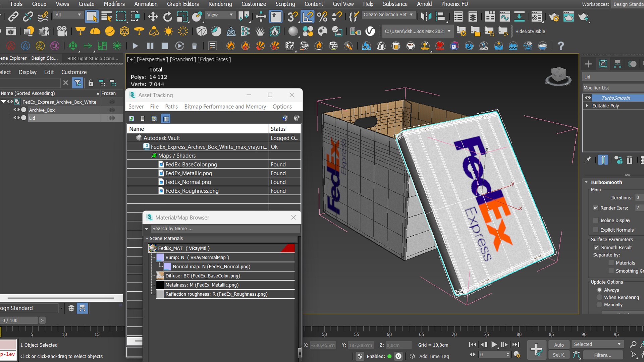This screenshot has height=362, width=644.
Task: Toggle the TurboSmooth modifier eye
Action: tap(588, 98)
